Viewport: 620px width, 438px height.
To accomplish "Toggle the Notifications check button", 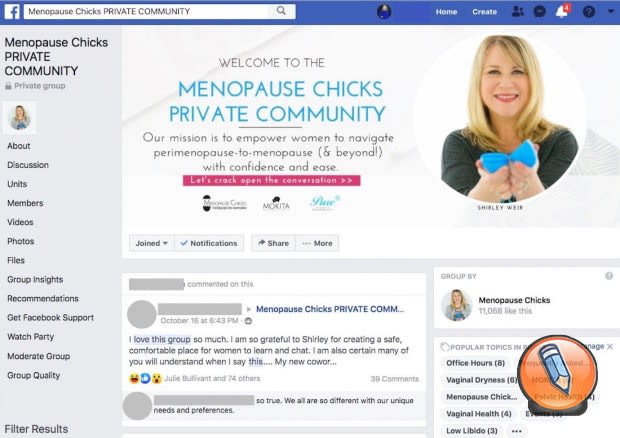I will pos(209,243).
